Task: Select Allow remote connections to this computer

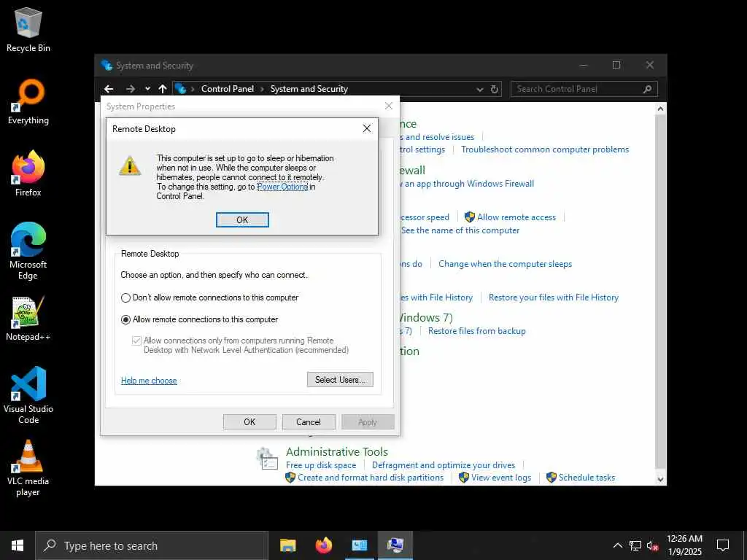Action: (x=200, y=319)
